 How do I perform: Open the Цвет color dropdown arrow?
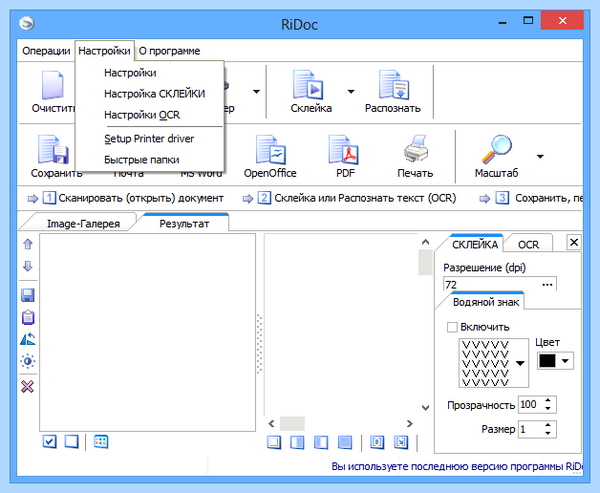pyautogui.click(x=565, y=361)
